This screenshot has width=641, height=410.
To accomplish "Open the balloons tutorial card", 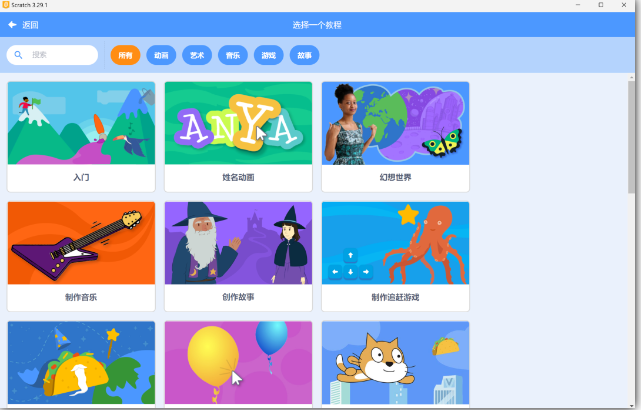I will (x=238, y=364).
